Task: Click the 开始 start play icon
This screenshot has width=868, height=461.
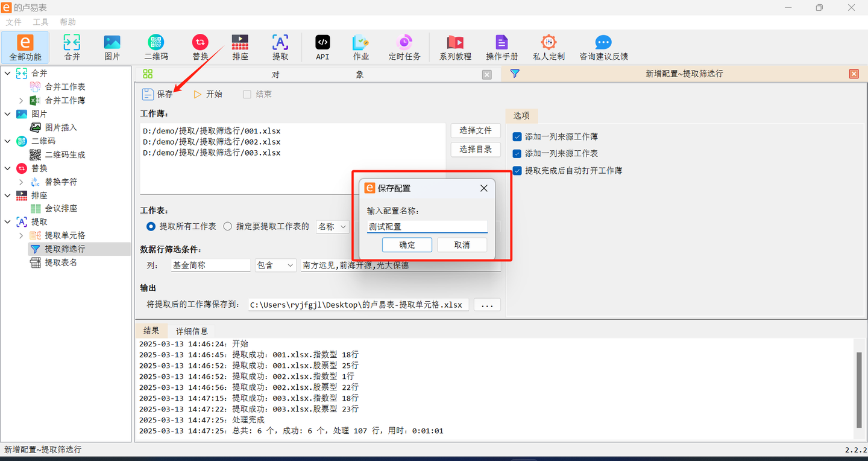Action: pos(197,94)
